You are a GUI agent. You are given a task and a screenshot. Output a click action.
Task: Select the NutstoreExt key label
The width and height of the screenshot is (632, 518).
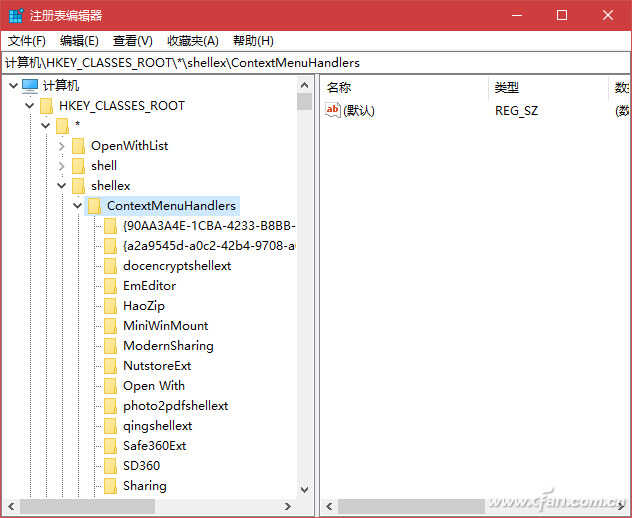click(157, 366)
